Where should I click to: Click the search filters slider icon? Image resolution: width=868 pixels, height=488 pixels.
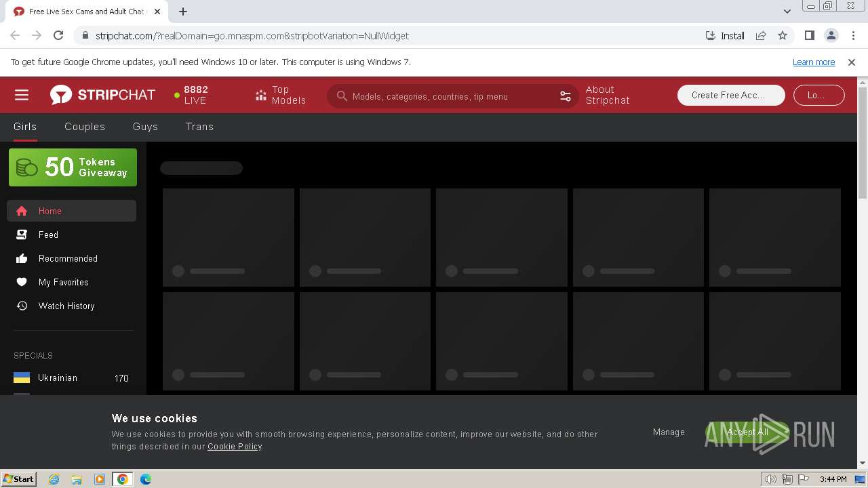click(566, 96)
